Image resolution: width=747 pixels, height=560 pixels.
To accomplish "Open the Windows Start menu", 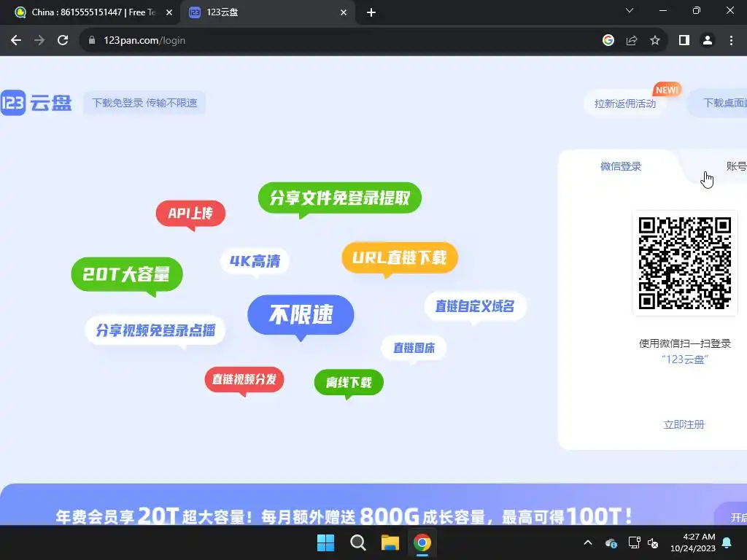I will (x=326, y=542).
